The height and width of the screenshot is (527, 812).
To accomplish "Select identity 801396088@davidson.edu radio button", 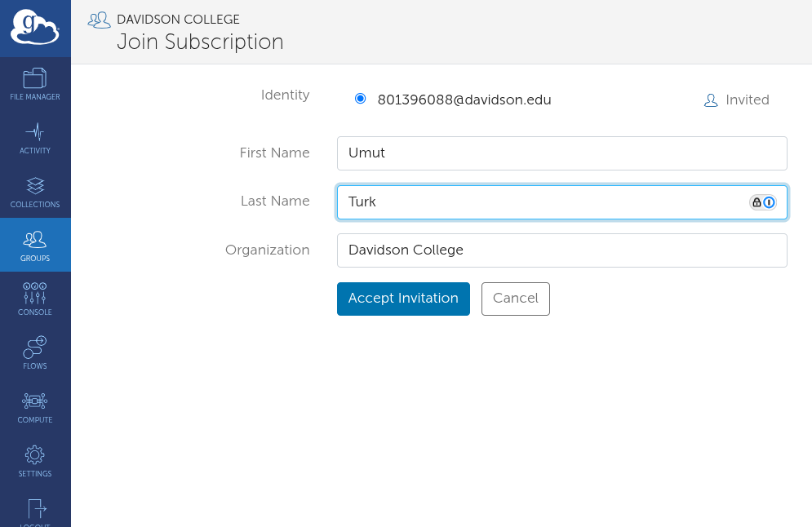I will (x=361, y=99).
